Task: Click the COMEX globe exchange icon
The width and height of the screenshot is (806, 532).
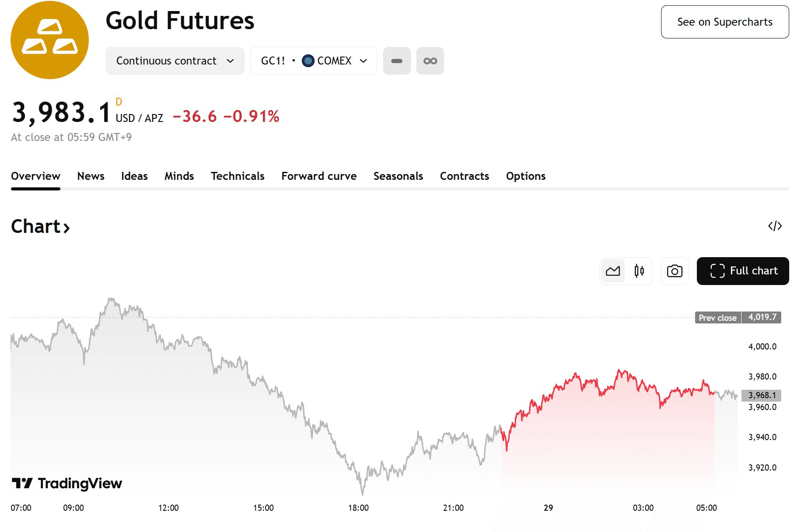Action: [x=308, y=61]
